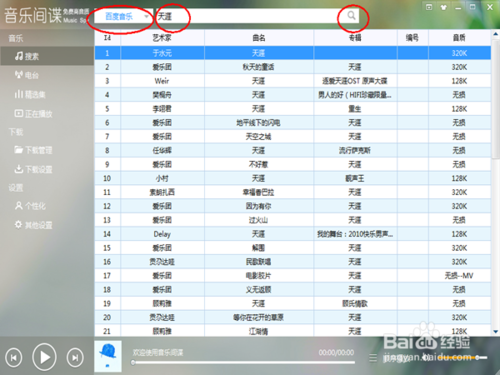Viewport: 500px width, 375px height.
Task: Select song 电影胶片 in row 17
Action: tap(259, 276)
